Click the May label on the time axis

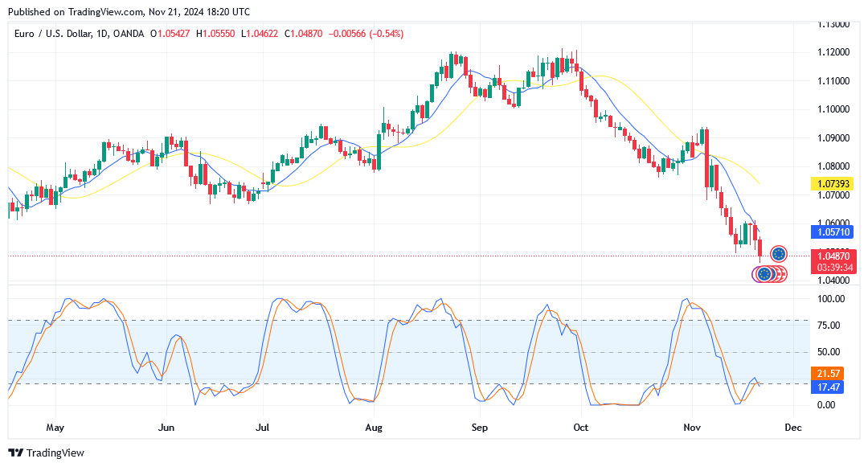pyautogui.click(x=55, y=428)
